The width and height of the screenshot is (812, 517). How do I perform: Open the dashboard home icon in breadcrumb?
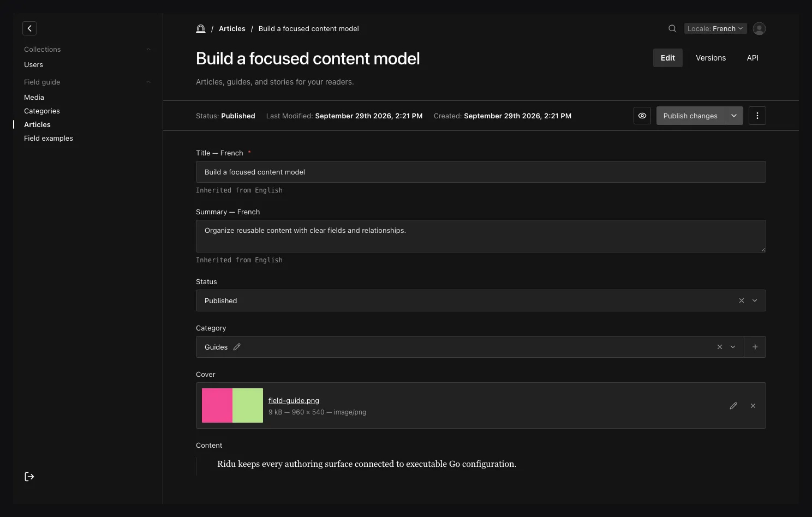click(x=201, y=28)
